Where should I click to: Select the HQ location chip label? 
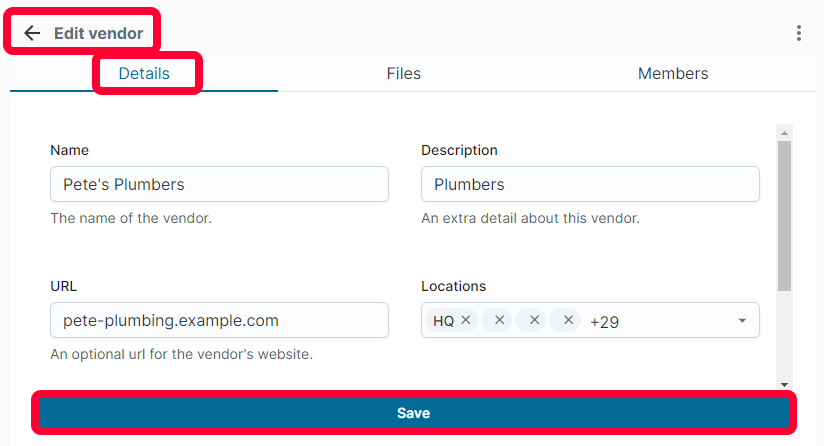click(444, 321)
